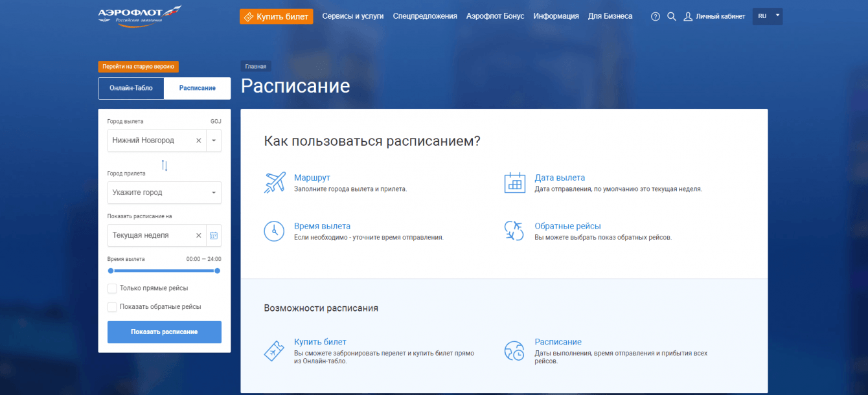868x395 pixels.
Task: Click the left departure time slider handle
Action: 111,271
